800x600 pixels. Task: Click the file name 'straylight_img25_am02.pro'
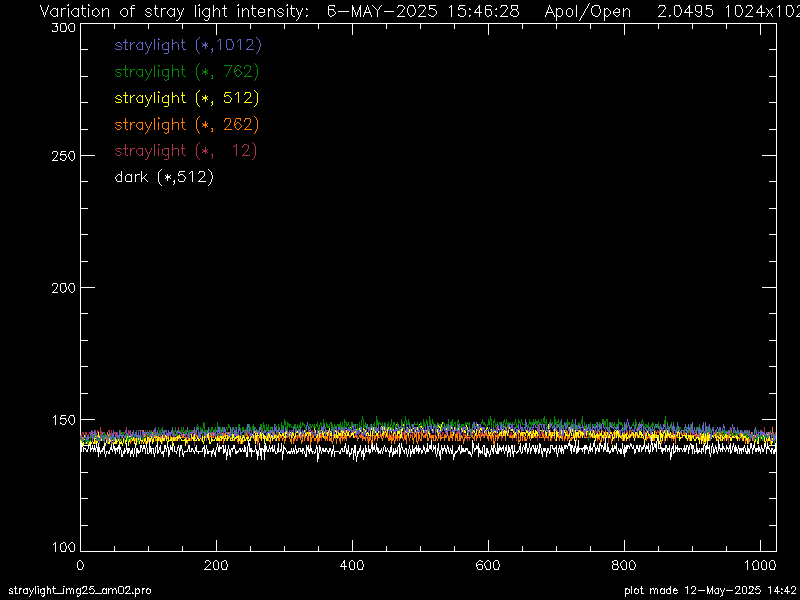[80, 591]
